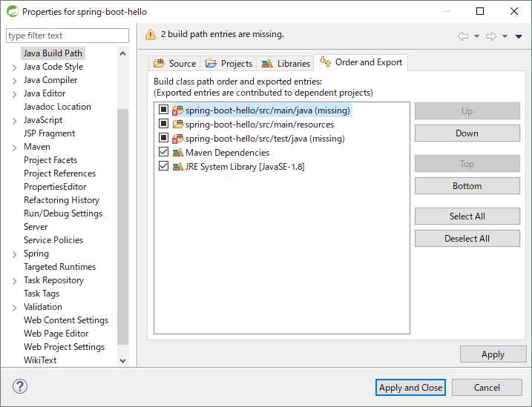Select Refactoring History in the tree

pos(62,200)
